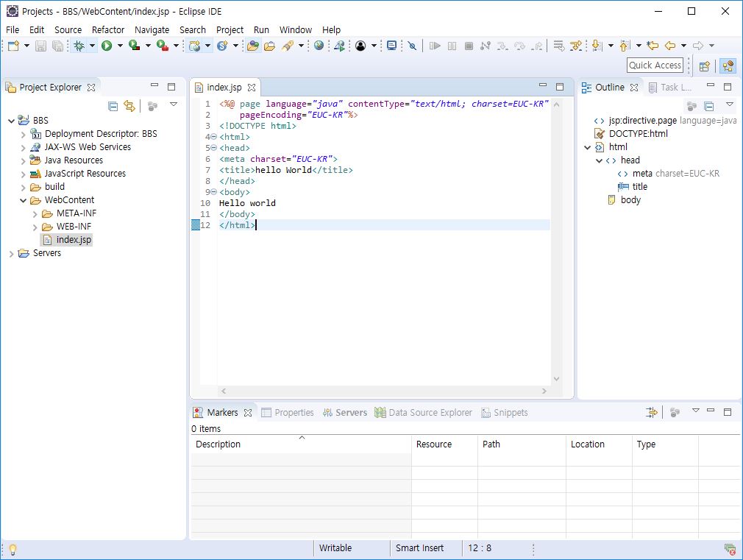Click the Last Edit Location icon

653,46
